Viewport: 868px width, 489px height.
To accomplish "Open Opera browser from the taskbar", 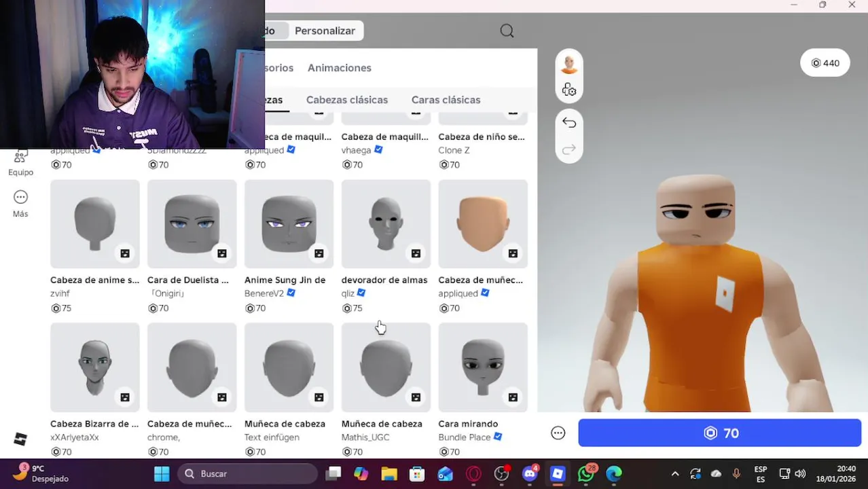I will pyautogui.click(x=473, y=473).
